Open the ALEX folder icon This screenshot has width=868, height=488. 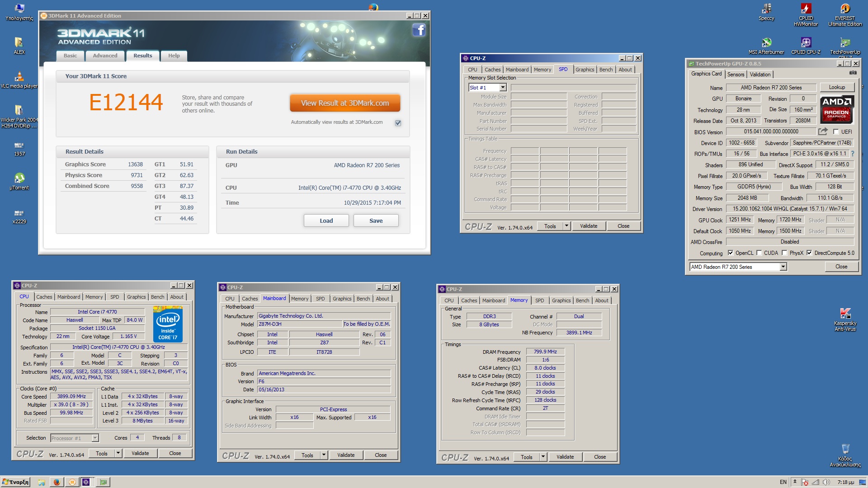(x=19, y=46)
